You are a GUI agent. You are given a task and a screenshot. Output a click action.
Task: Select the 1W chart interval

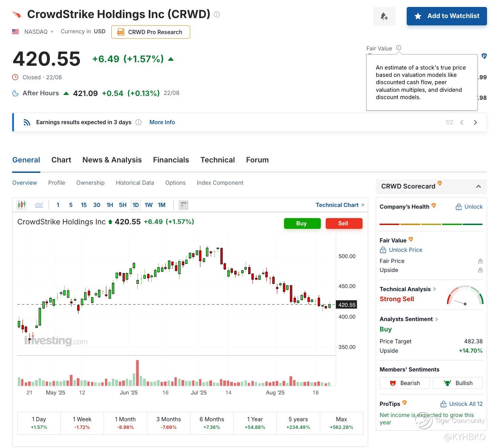[149, 205]
